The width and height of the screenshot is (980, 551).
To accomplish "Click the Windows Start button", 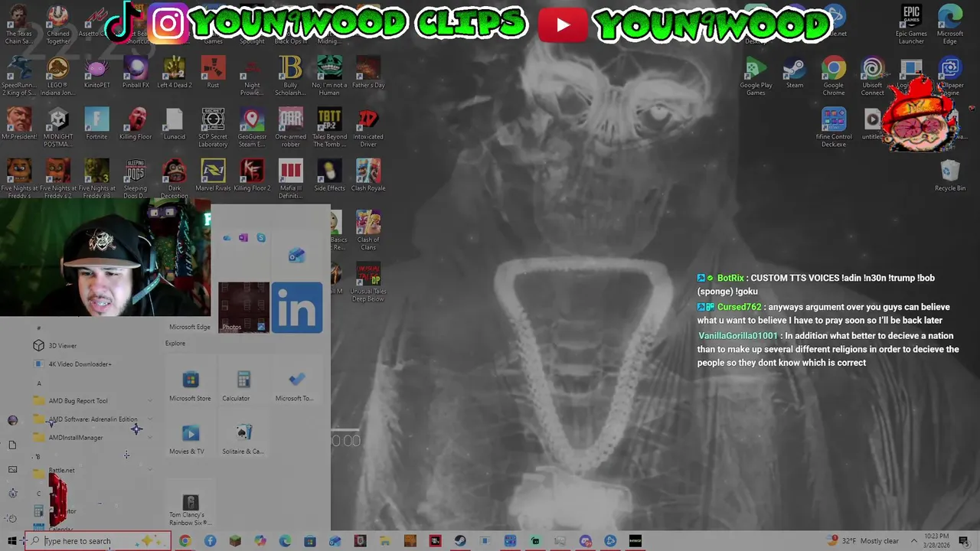I will [11, 541].
